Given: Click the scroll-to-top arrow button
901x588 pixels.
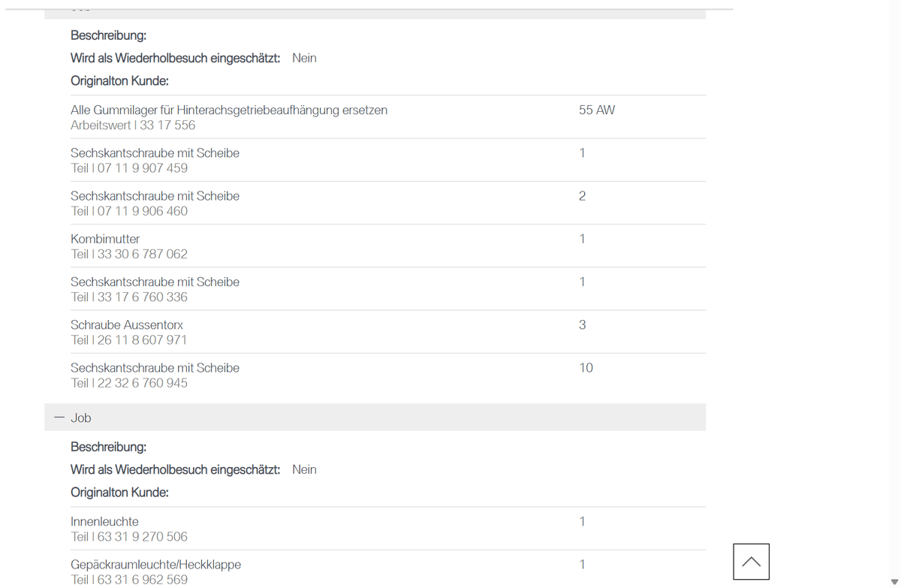Looking at the screenshot, I should 751,562.
